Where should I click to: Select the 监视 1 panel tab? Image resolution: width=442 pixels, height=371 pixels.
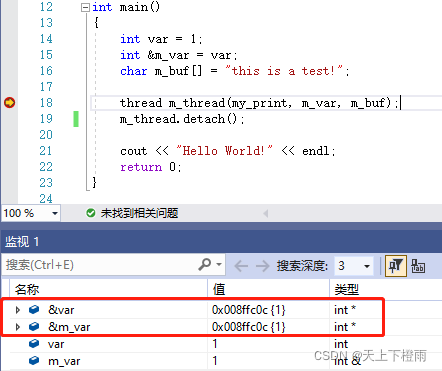tap(22, 241)
